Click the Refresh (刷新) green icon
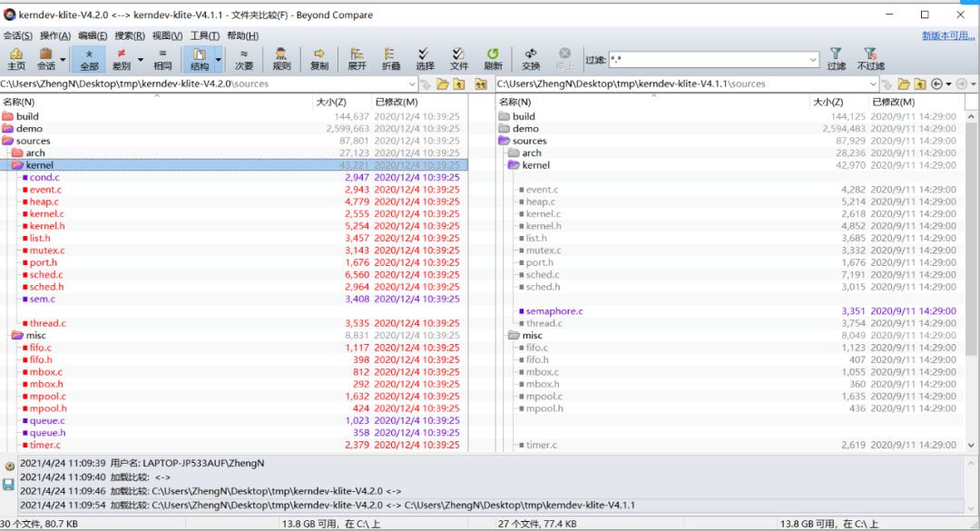 493,59
